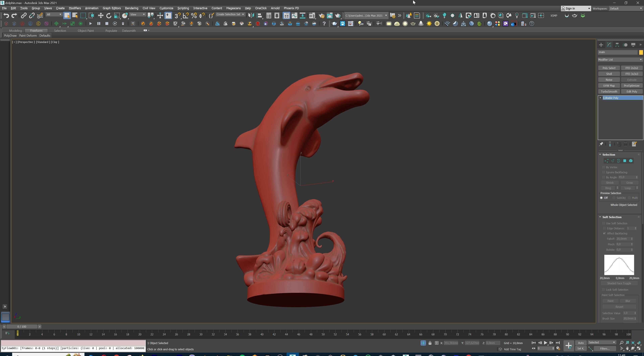The height and width of the screenshot is (356, 644).
Task: Open the Display command panel tab
Action: (633, 45)
